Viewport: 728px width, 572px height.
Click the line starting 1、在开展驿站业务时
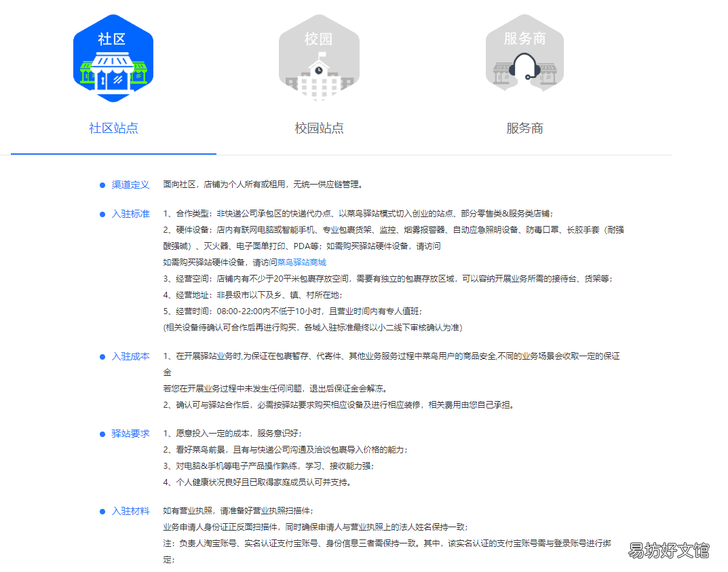pyautogui.click(x=391, y=356)
